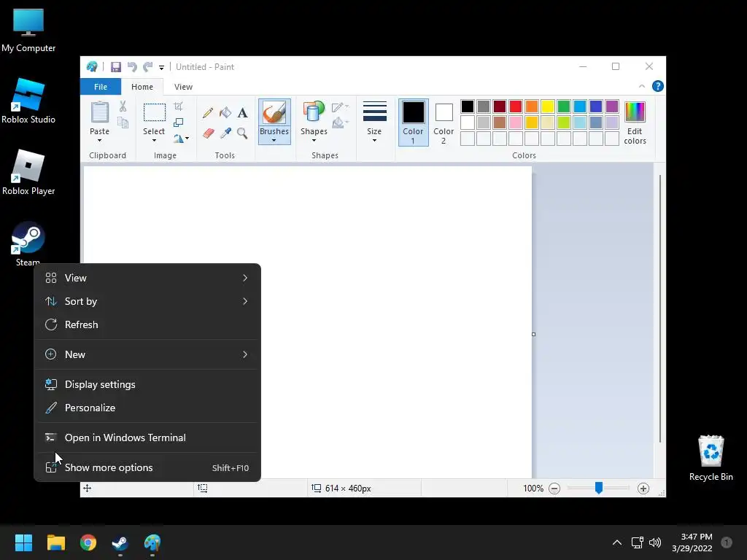747x560 pixels.
Task: Choose Display settings from context menu
Action: click(147, 384)
